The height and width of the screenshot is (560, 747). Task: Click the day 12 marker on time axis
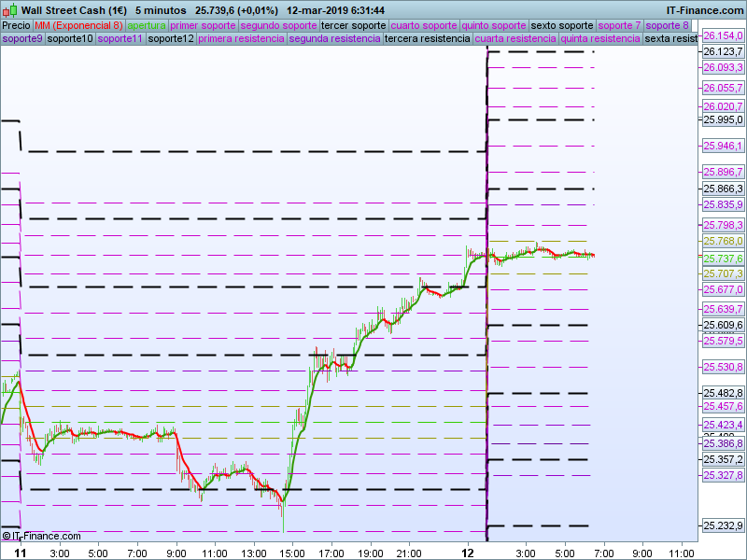[468, 553]
